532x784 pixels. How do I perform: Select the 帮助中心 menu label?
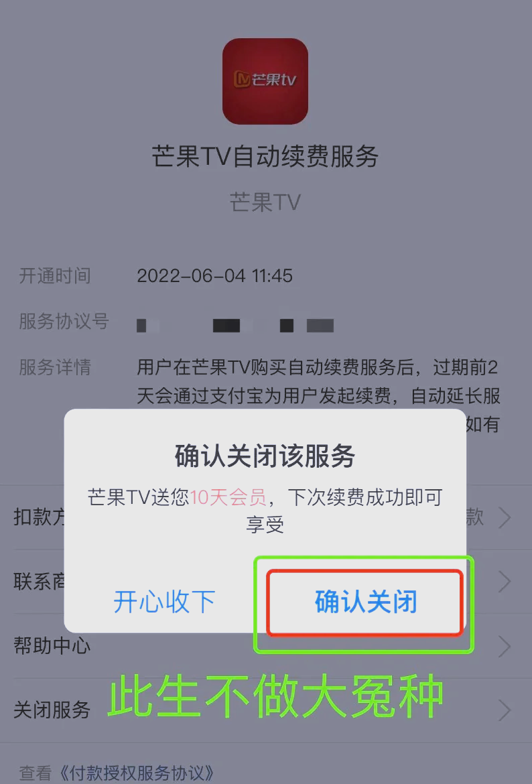point(52,647)
